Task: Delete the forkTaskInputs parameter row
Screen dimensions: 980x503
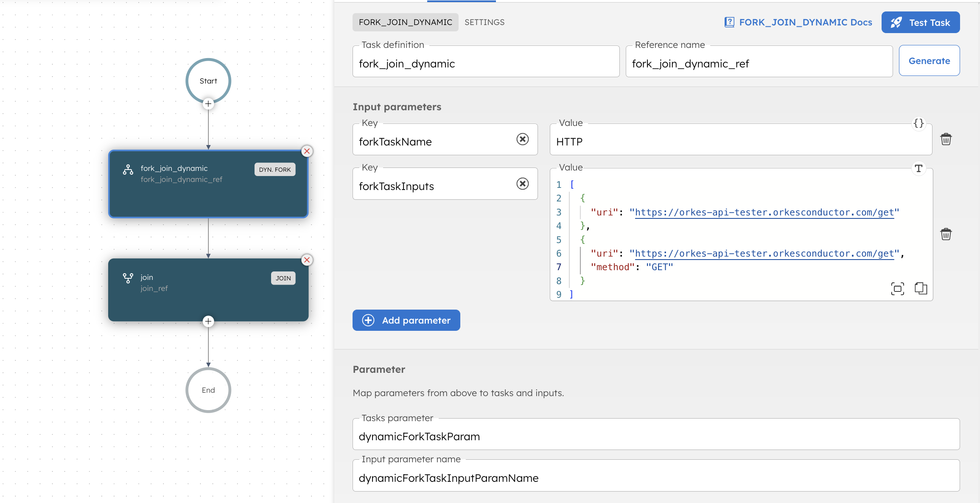Action: coord(946,234)
